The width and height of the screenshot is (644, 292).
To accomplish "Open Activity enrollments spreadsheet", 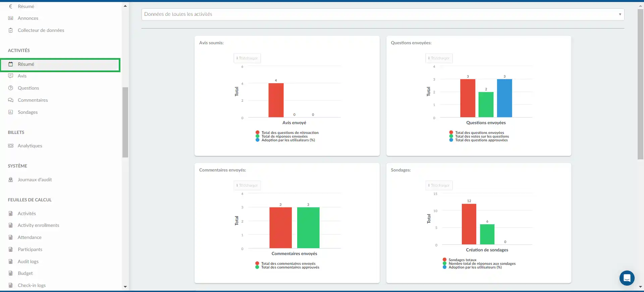I will coord(39,225).
